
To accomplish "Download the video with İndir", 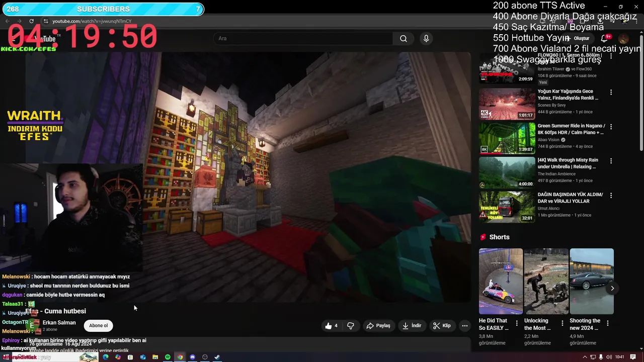I will (x=412, y=326).
